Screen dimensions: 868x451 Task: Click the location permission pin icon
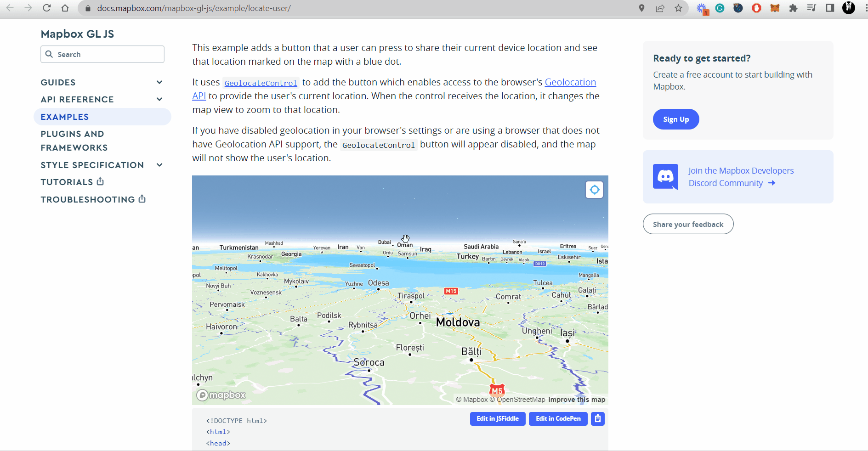pos(641,8)
